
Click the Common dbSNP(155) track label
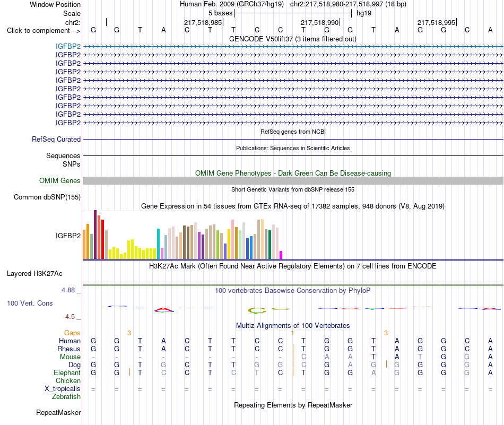click(x=47, y=197)
